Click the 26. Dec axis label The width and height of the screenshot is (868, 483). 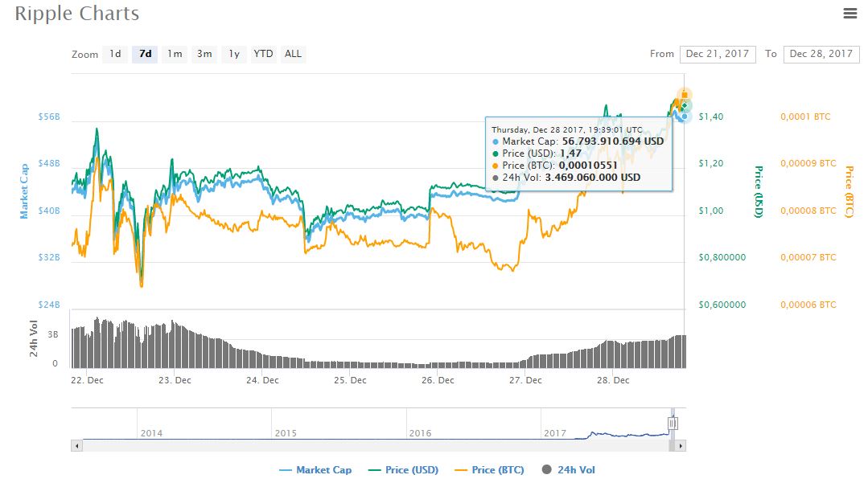(438, 380)
